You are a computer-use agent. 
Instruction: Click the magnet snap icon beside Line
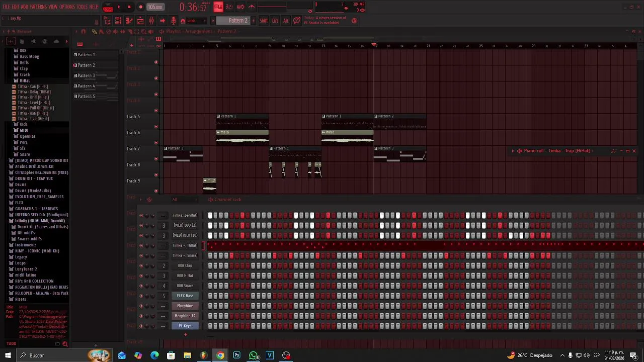pos(183,21)
